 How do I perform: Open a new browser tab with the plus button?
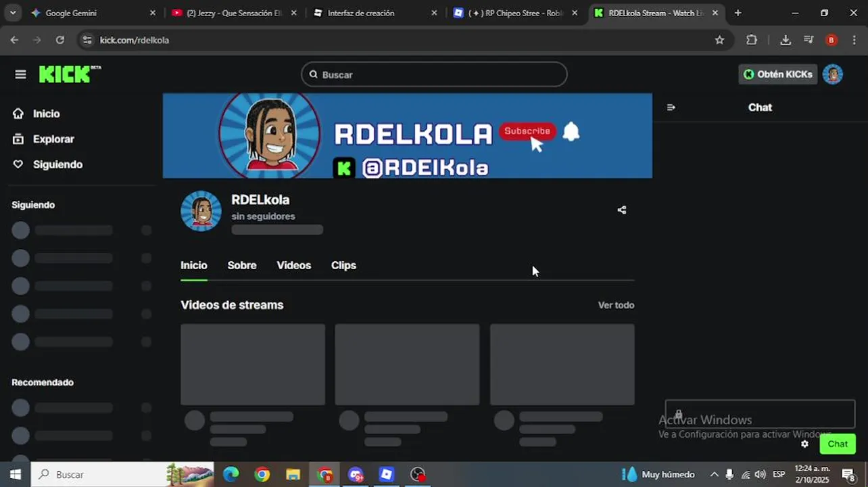click(738, 13)
